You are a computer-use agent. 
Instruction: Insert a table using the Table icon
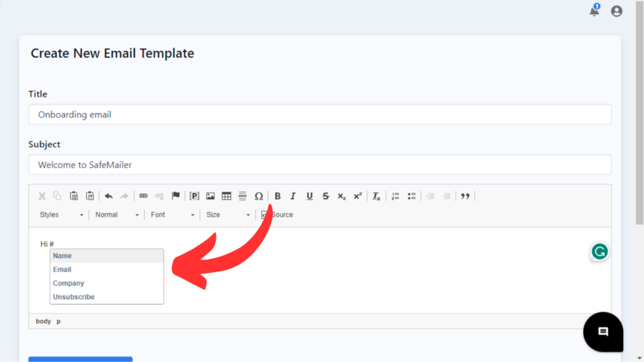click(226, 196)
